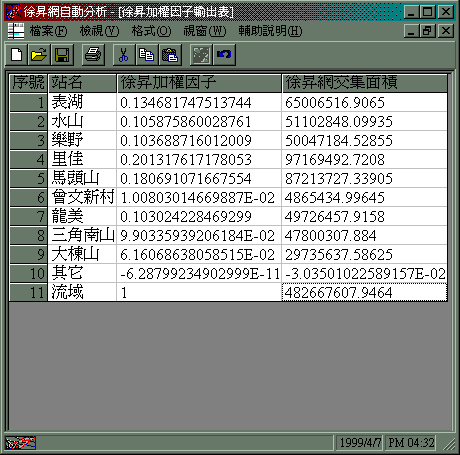
Task: Select the 里佳 station name cell
Action: (82, 159)
